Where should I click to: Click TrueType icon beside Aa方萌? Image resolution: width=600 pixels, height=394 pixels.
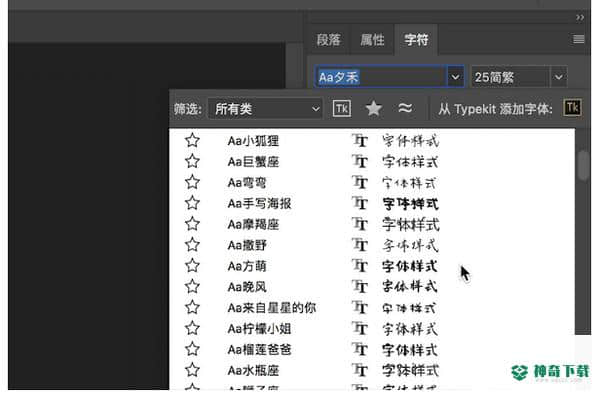(360, 265)
